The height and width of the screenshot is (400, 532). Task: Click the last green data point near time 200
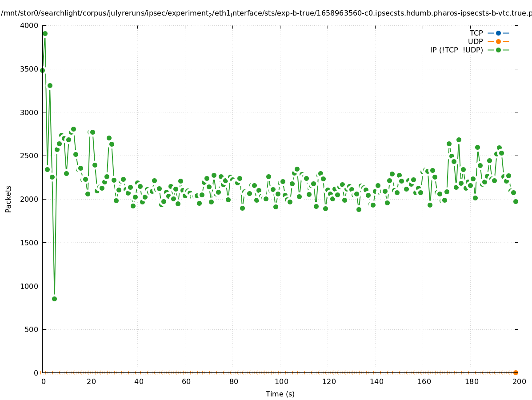516,201
